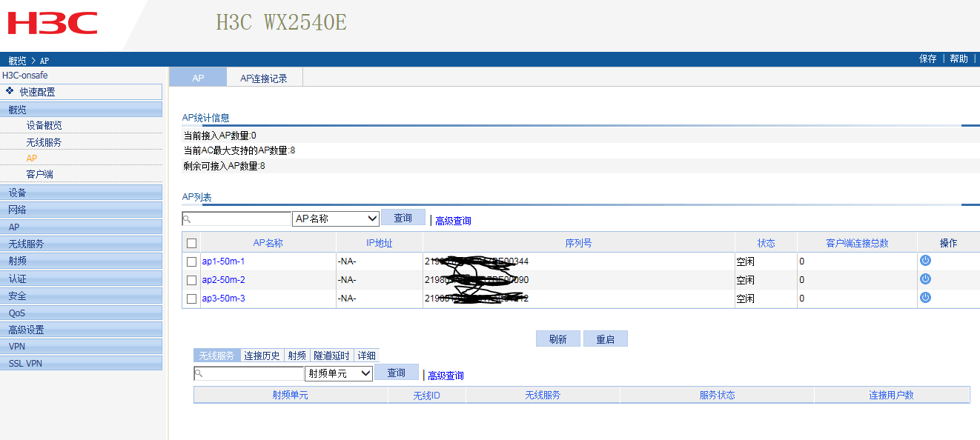Click 查询 button in AP列表
980x440 pixels.
[403, 218]
